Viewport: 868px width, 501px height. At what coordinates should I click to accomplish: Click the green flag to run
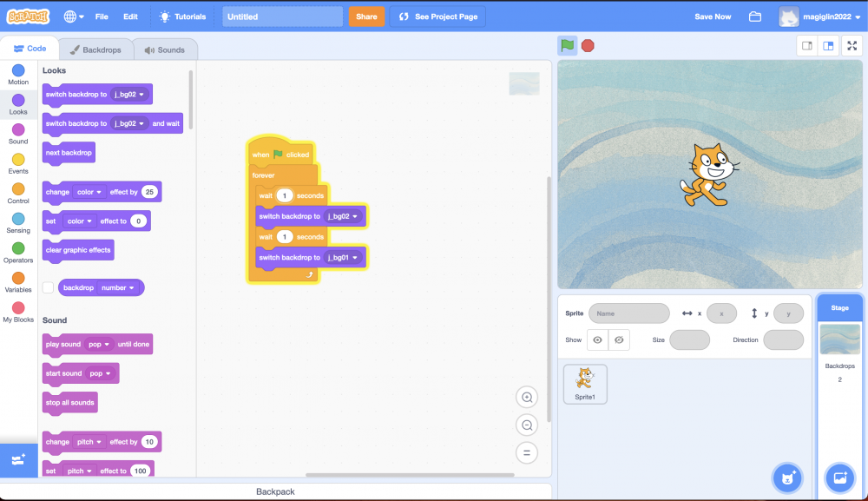(568, 45)
